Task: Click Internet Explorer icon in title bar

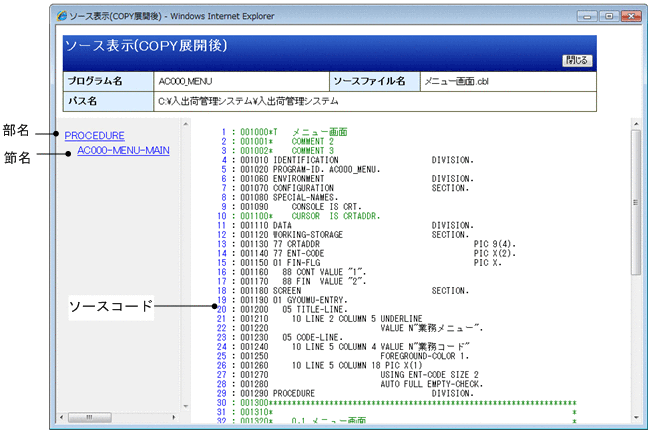Action: pos(62,16)
